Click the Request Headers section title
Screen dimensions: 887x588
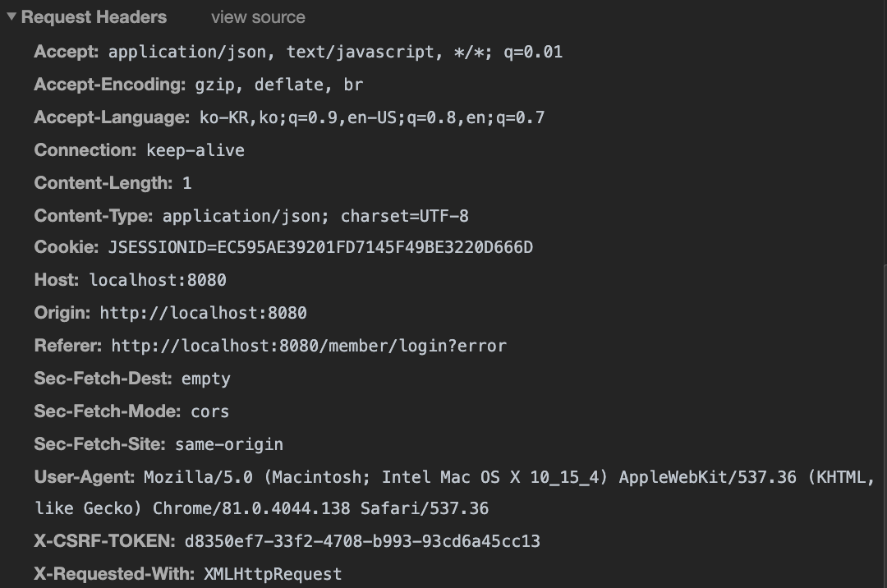[x=94, y=17]
